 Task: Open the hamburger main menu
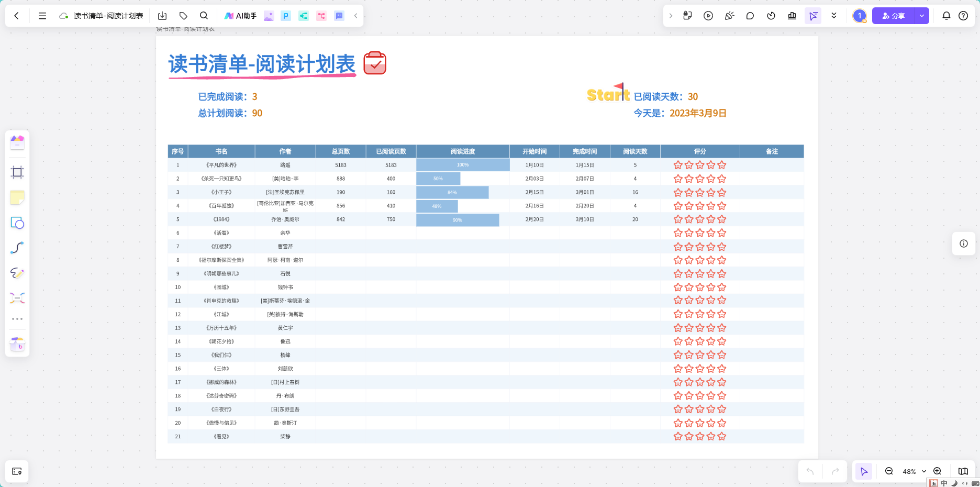(42, 16)
